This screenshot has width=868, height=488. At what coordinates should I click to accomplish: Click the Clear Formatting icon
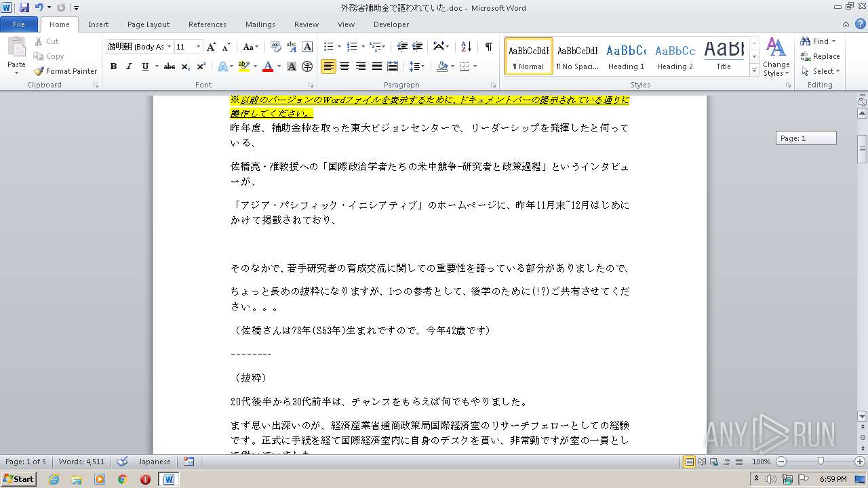pyautogui.click(x=276, y=47)
